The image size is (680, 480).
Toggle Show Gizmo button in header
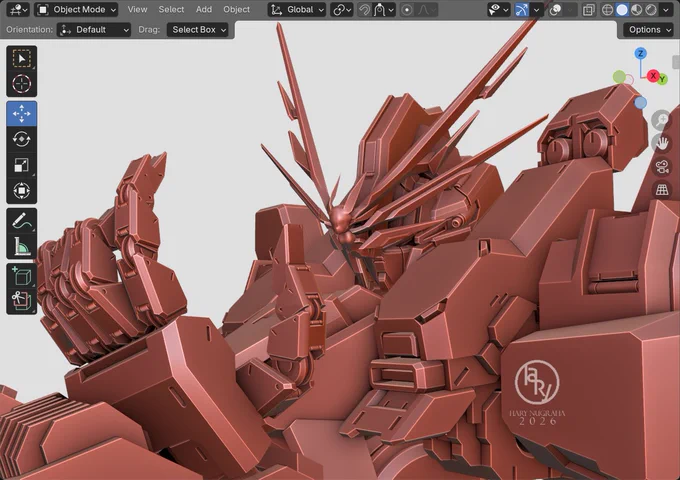point(522,10)
